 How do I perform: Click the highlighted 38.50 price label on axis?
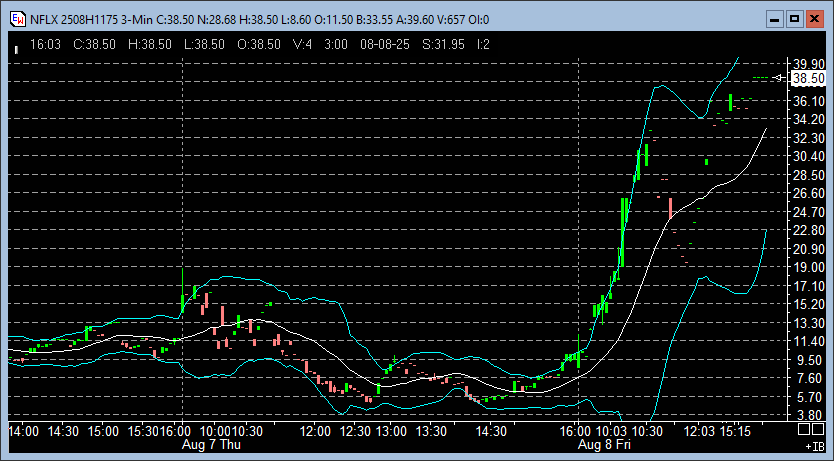tap(808, 79)
